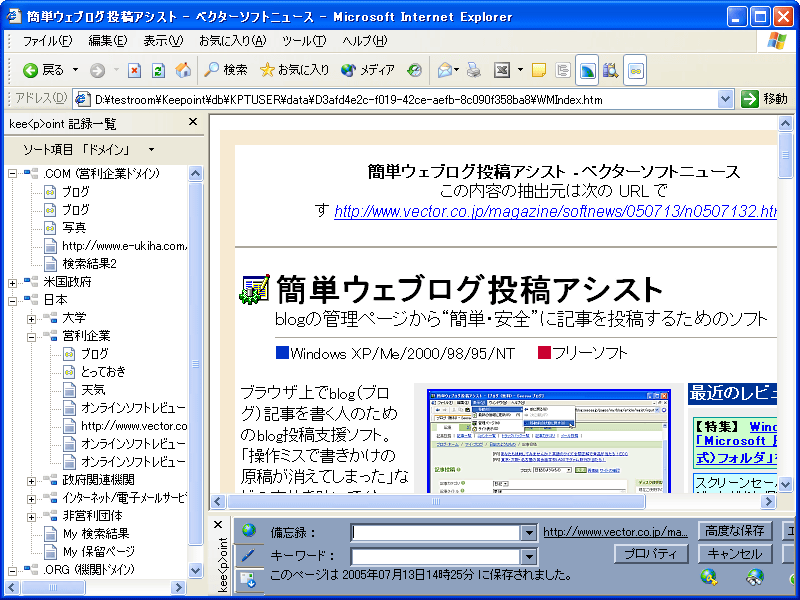Screen dimensions: 800x600
Task: Click globe icon in keepoint bottom bar
Action: (x=249, y=531)
